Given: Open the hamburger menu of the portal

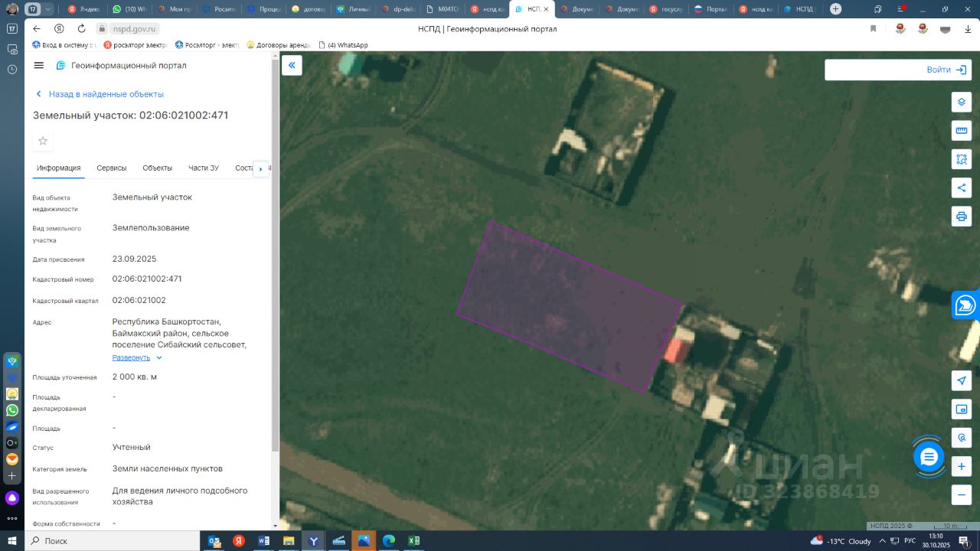Looking at the screenshot, I should pyautogui.click(x=39, y=66).
